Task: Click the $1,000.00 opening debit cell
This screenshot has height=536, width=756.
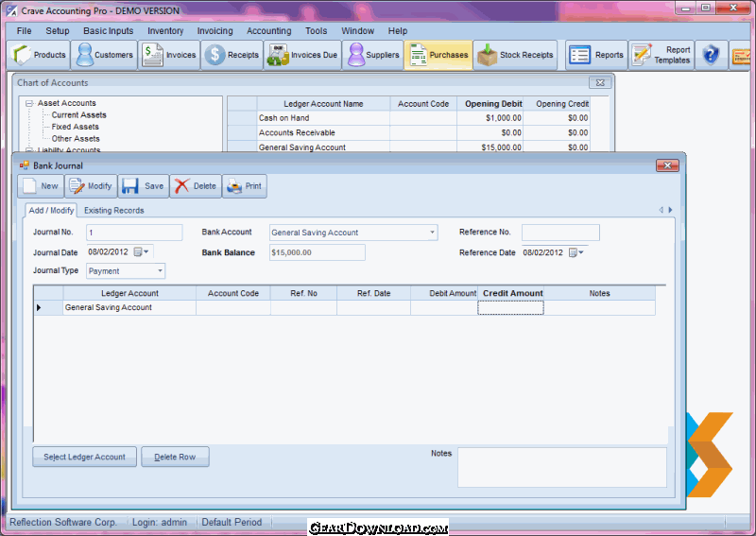Action: point(490,118)
